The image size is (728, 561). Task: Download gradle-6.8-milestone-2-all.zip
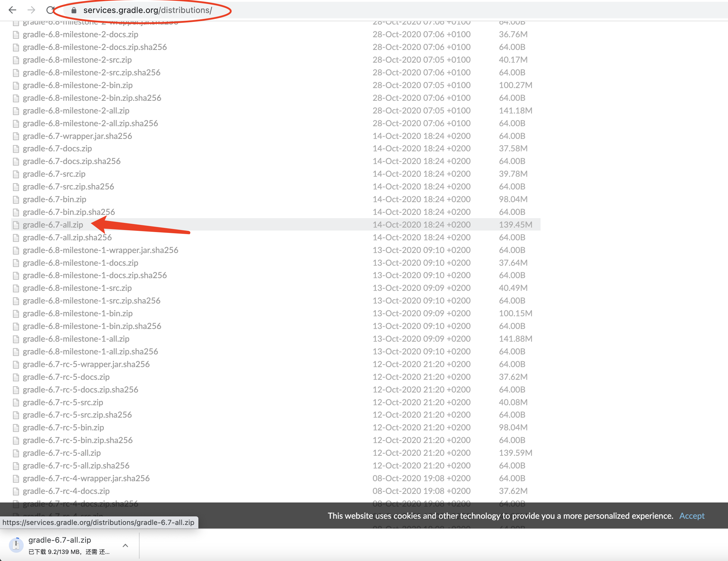(76, 111)
